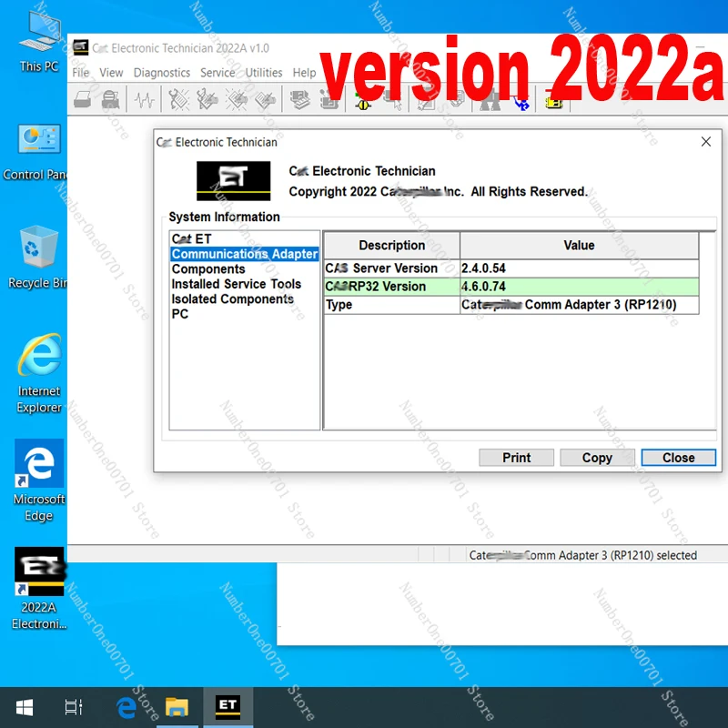The height and width of the screenshot is (728, 728).
Task: Open Logged Event Codes toolbar icon
Action: pyautogui.click(x=266, y=99)
